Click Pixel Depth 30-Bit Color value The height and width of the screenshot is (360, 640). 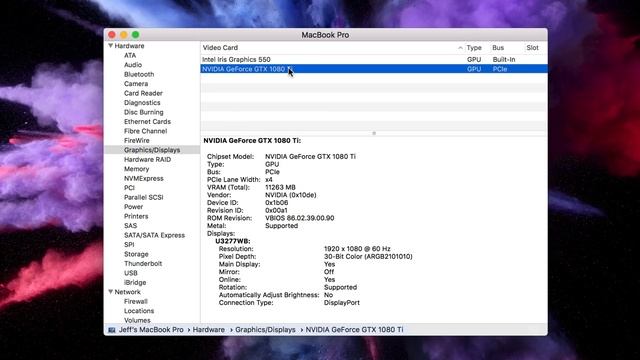[368, 257]
